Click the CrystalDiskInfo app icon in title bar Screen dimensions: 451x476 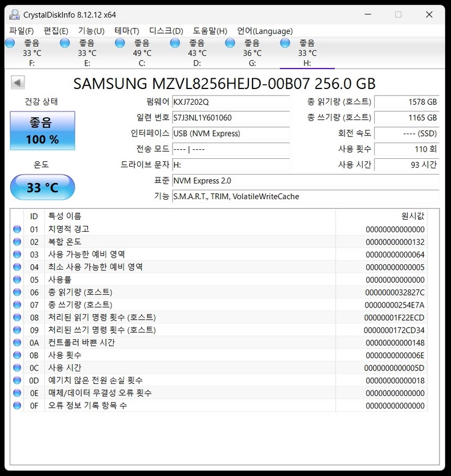pyautogui.click(x=14, y=14)
